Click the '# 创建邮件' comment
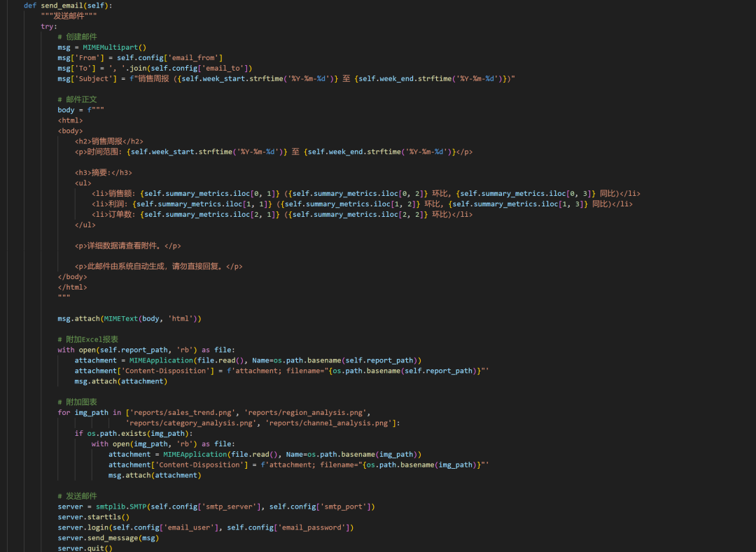Image resolution: width=756 pixels, height=552 pixels. coord(77,36)
